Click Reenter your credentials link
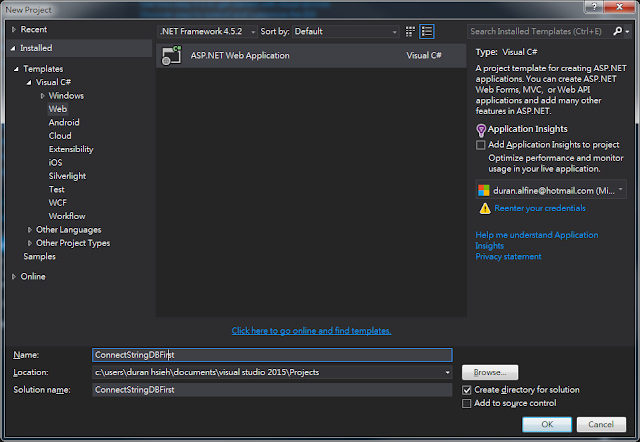640x442 pixels. coord(540,209)
